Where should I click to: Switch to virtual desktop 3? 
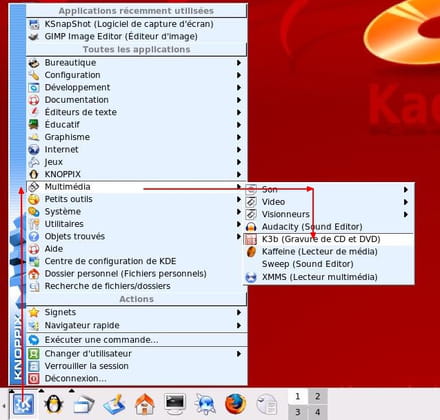(298, 412)
